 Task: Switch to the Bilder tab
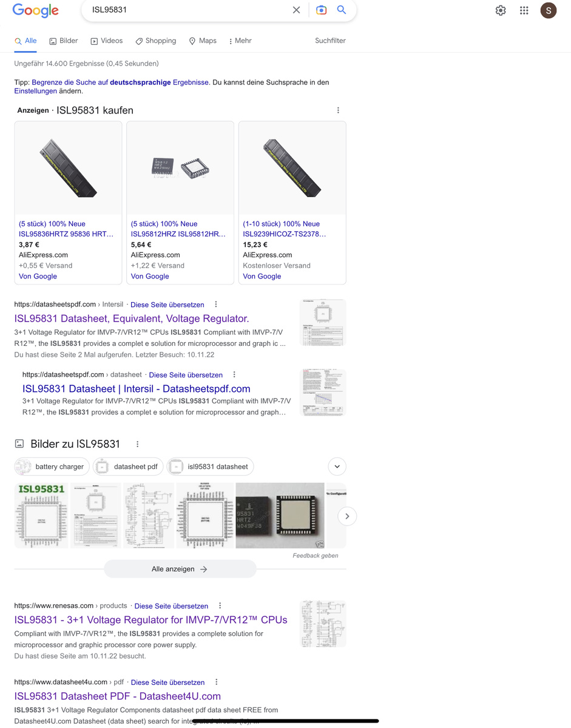[x=64, y=41]
